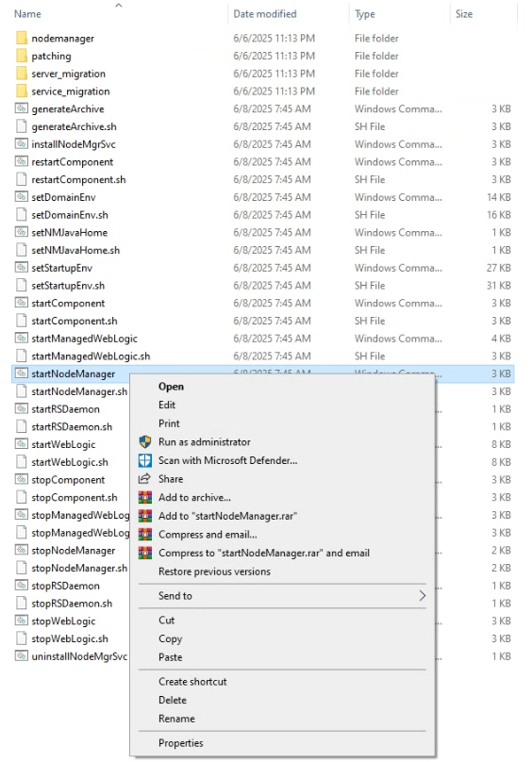Click the stopNodeManager command file icon
The width and height of the screenshot is (532, 762).
(22, 551)
